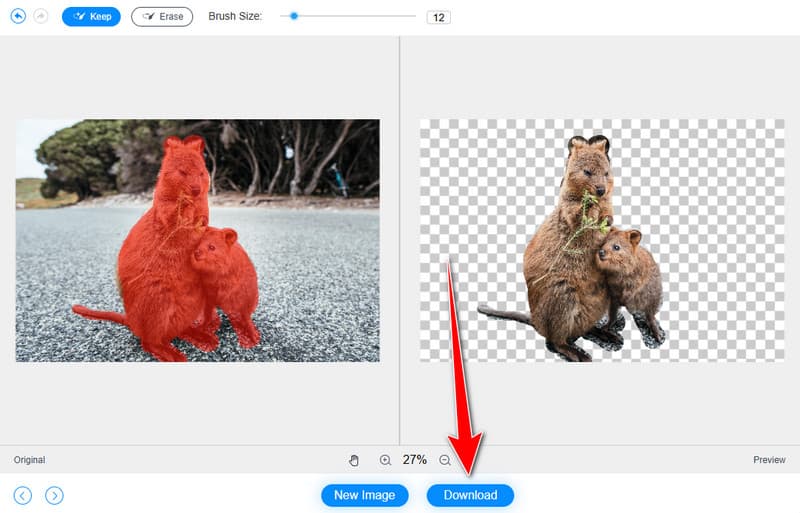This screenshot has height=513, width=800.
Task: Switch to the Erase brush mode
Action: click(x=162, y=17)
